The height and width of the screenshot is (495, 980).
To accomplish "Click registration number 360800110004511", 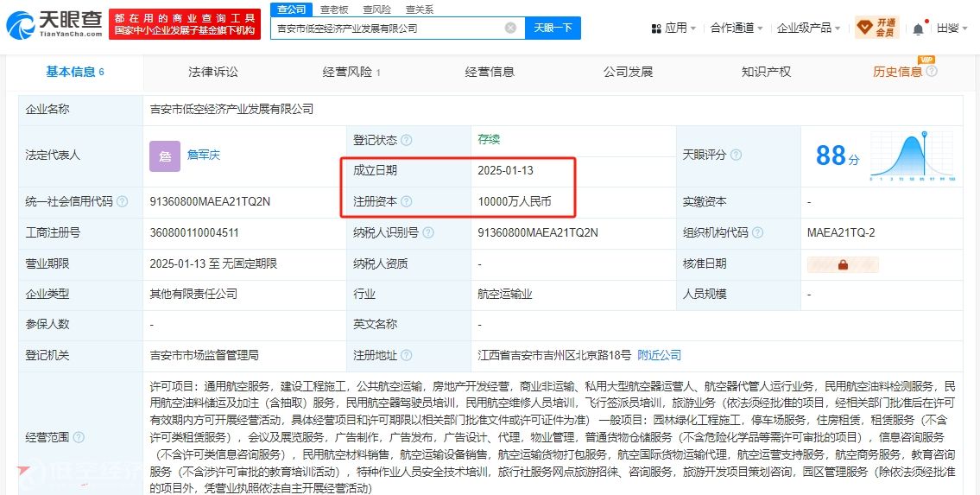I will pyautogui.click(x=194, y=232).
